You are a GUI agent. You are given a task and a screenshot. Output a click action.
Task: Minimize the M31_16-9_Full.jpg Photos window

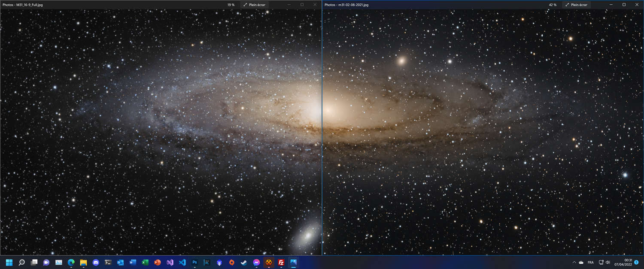pos(289,5)
